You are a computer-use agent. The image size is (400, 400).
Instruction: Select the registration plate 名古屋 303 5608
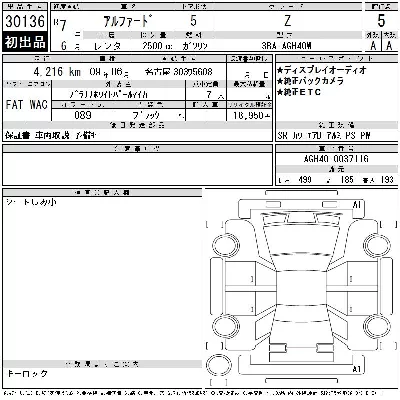pos(179,72)
